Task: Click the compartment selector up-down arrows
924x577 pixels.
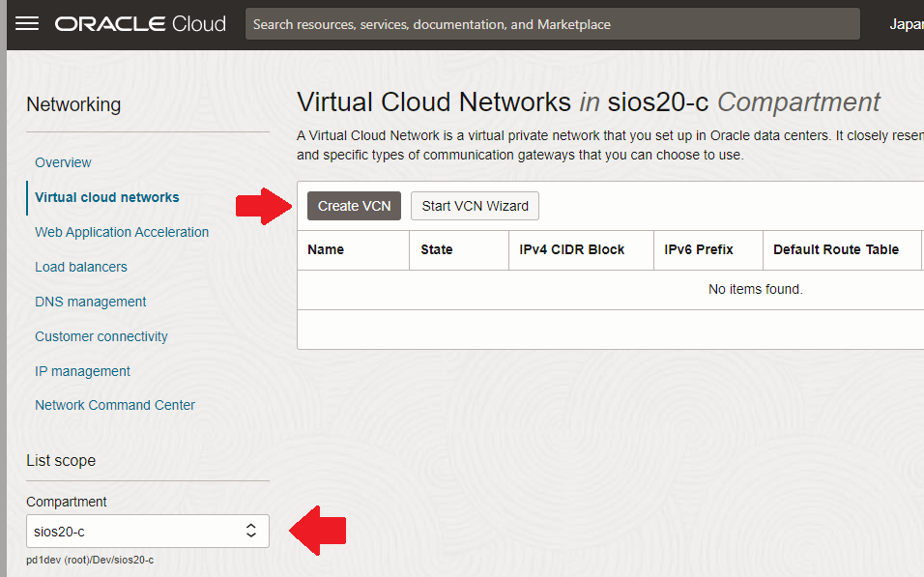Action: [251, 531]
